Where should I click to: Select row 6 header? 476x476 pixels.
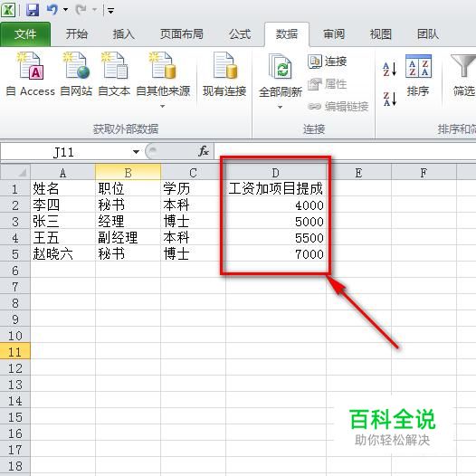[15, 271]
